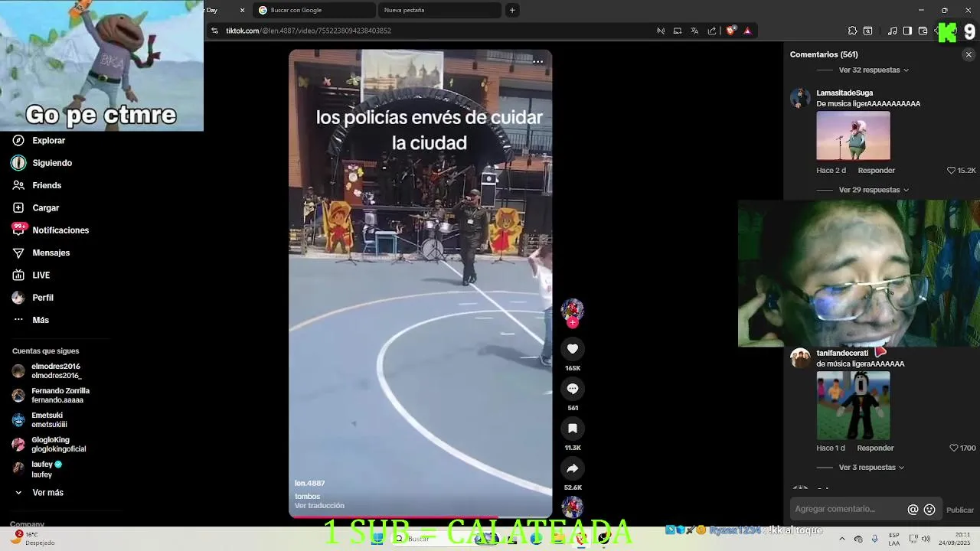Image resolution: width=980 pixels, height=551 pixels.
Task: Open the video's three-dot options menu
Action: [x=538, y=61]
